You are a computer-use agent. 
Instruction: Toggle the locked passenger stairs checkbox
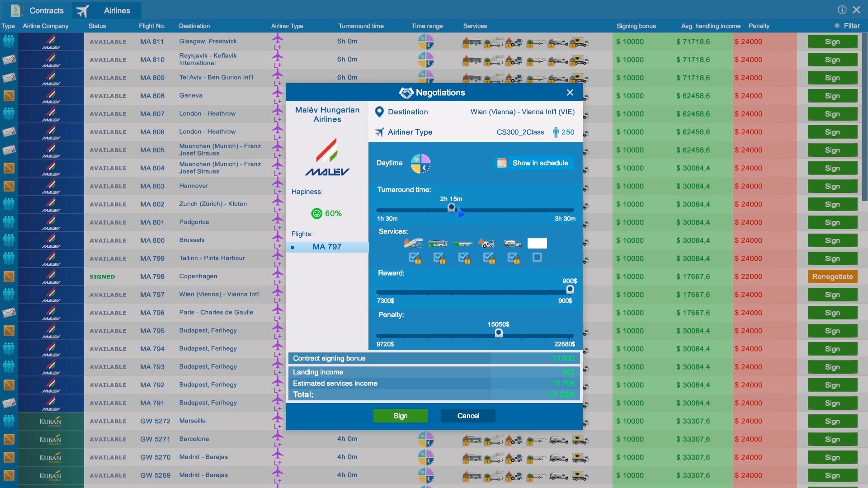click(x=414, y=258)
